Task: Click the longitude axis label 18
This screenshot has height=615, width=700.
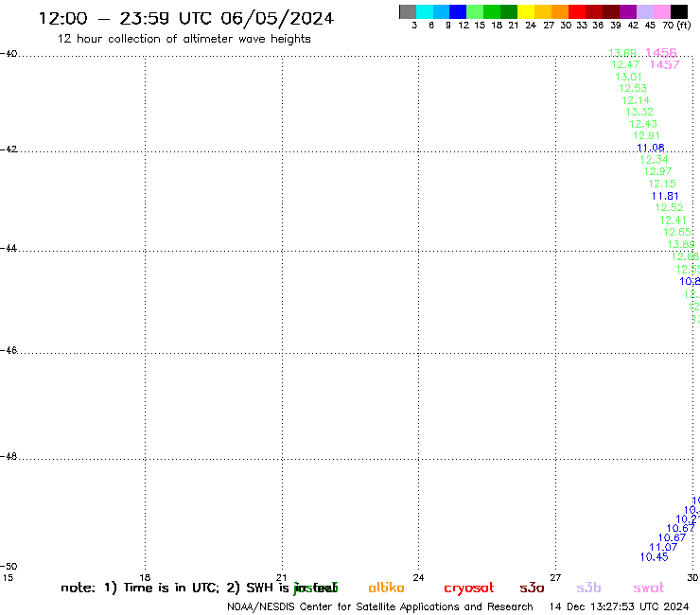Action: coord(145,577)
